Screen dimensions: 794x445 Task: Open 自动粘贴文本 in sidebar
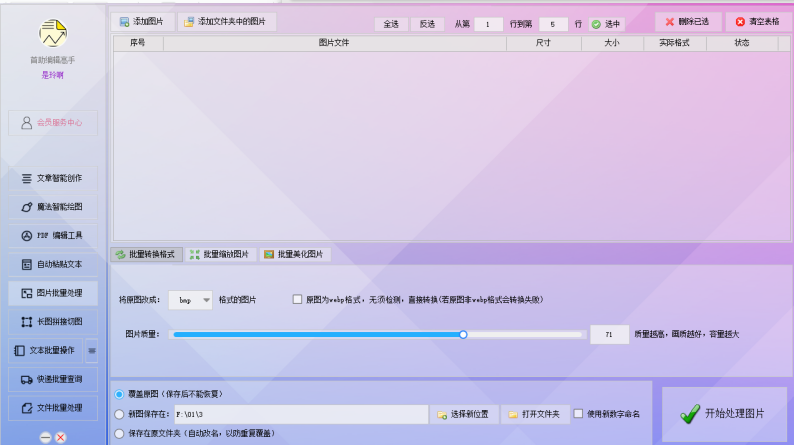coord(53,264)
